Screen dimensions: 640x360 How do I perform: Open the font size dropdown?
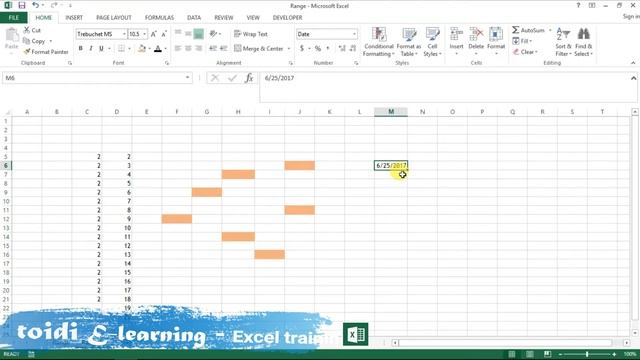click(x=144, y=34)
